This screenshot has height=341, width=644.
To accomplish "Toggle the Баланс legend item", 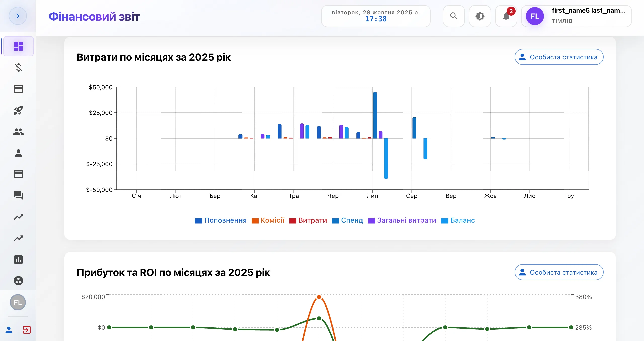I will coord(458,220).
